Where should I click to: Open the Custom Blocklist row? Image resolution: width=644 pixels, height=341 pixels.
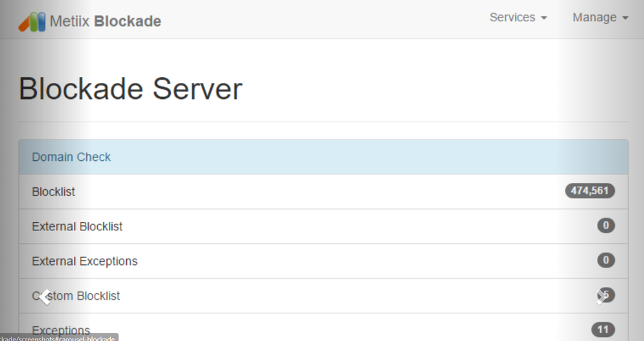[324, 296]
